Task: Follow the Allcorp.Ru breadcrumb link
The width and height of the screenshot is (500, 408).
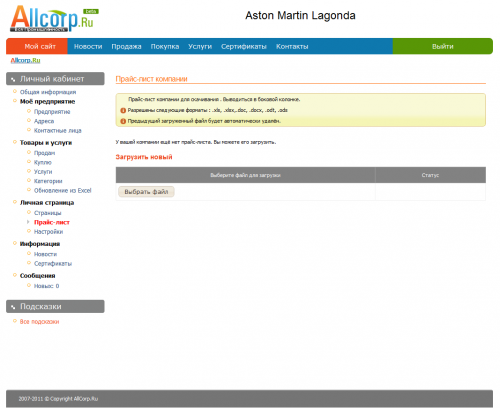Action: point(25,60)
